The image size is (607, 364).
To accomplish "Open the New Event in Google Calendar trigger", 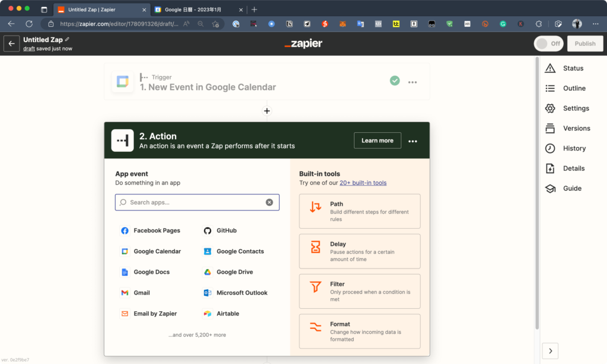I will coord(267,82).
